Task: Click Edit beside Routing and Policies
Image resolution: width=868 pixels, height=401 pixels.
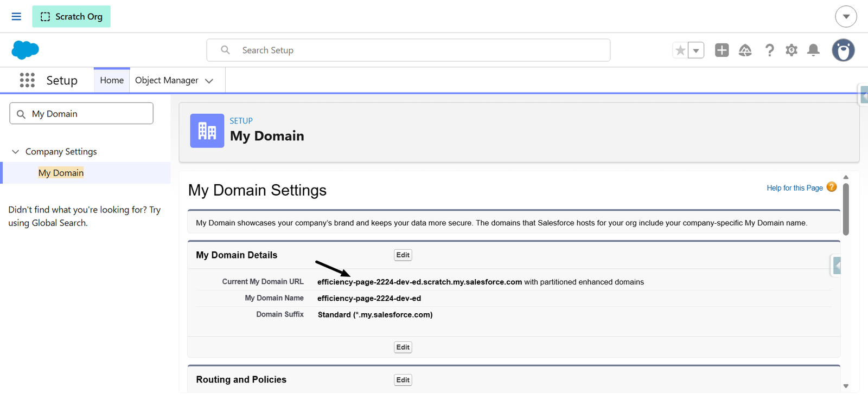Action: [x=403, y=380]
